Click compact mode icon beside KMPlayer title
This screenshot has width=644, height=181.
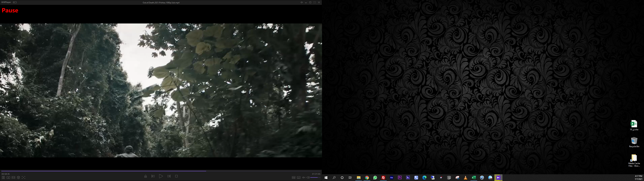[x=15, y=2]
